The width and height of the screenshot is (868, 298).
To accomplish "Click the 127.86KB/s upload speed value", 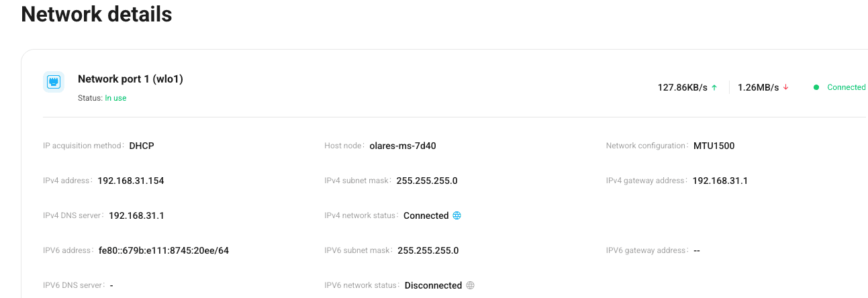I will click(682, 87).
